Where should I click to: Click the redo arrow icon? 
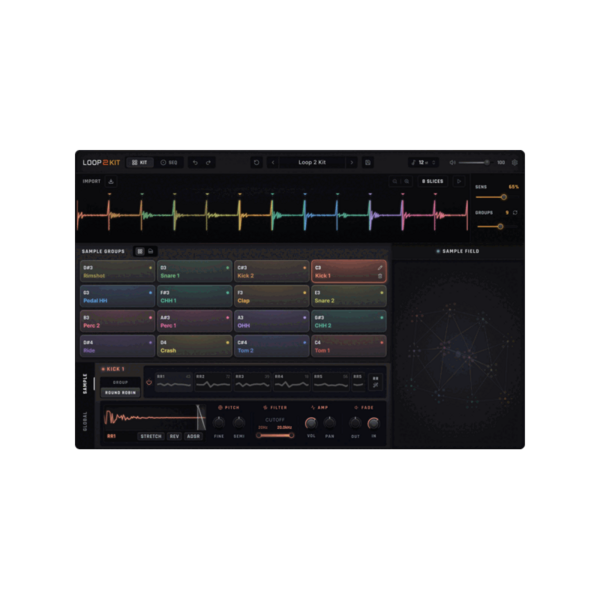pyautogui.click(x=208, y=163)
